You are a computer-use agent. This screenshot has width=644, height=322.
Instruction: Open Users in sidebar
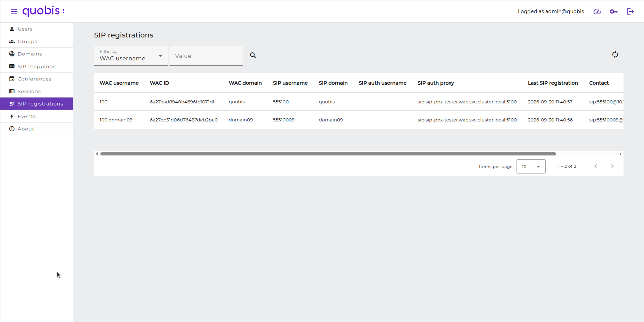click(x=36, y=29)
